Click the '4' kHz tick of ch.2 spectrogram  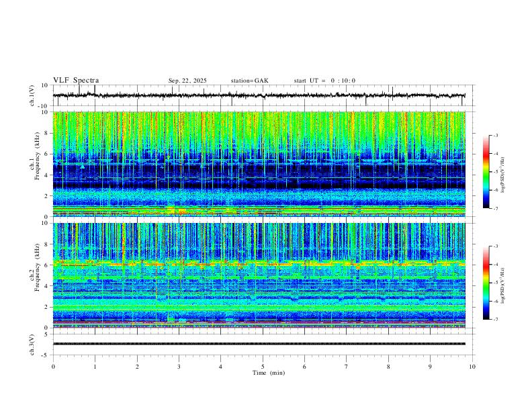(x=47, y=286)
